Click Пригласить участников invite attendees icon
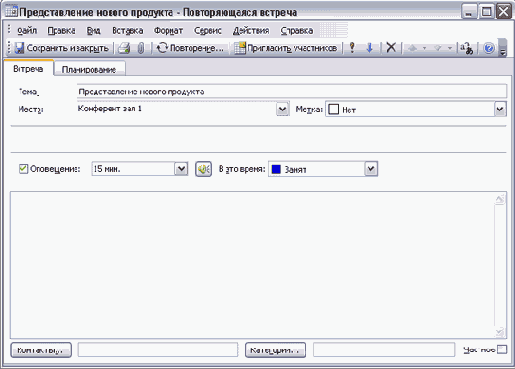The width and height of the screenshot is (515, 369). tap(240, 48)
